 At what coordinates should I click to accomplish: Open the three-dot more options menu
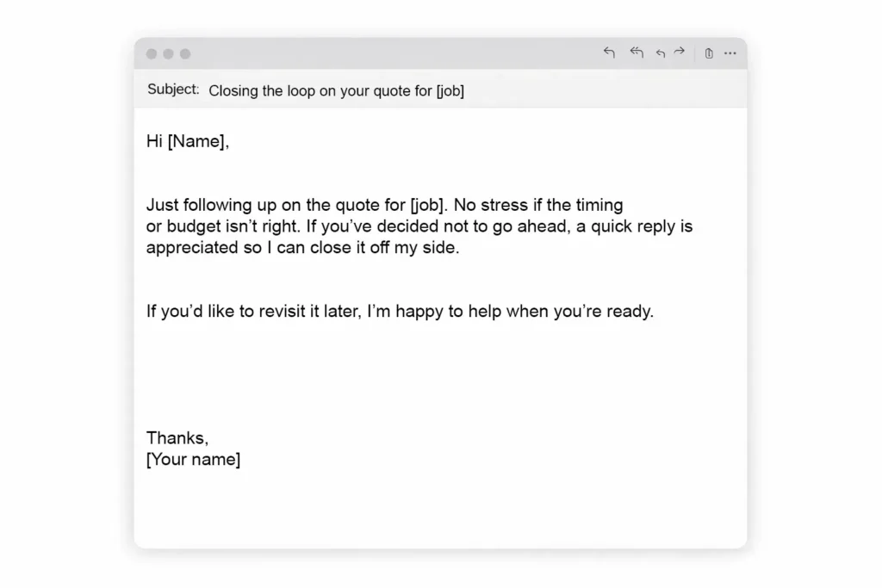click(730, 53)
